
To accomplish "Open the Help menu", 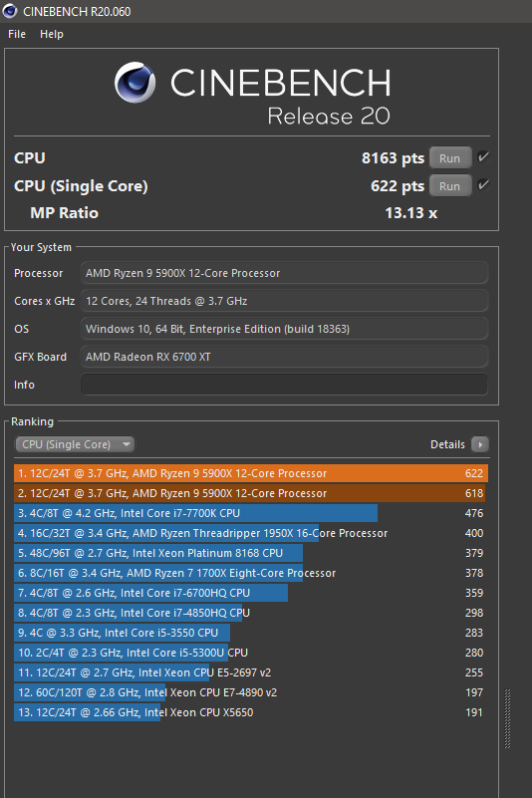I will (x=52, y=34).
